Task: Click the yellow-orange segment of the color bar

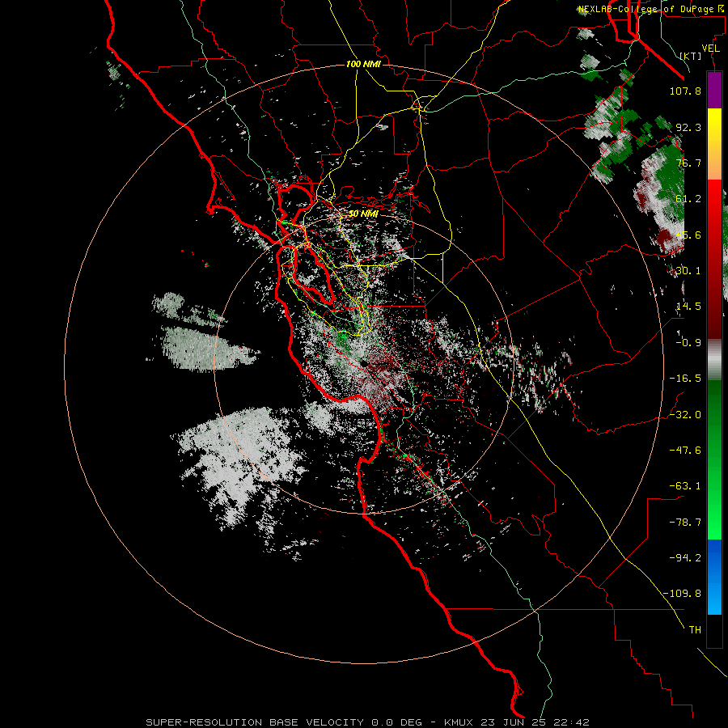Action: [714, 144]
